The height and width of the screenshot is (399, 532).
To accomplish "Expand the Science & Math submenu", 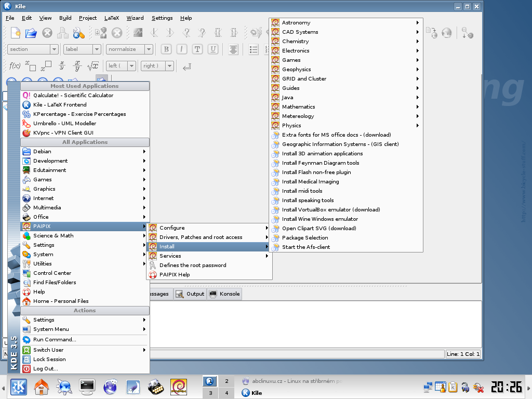I will tap(85, 235).
